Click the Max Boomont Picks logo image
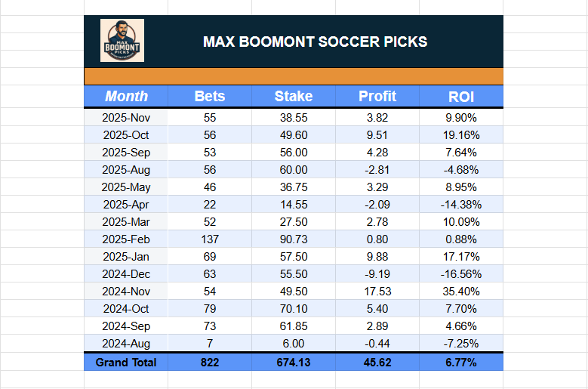588x389 pixels. pyautogui.click(x=122, y=41)
